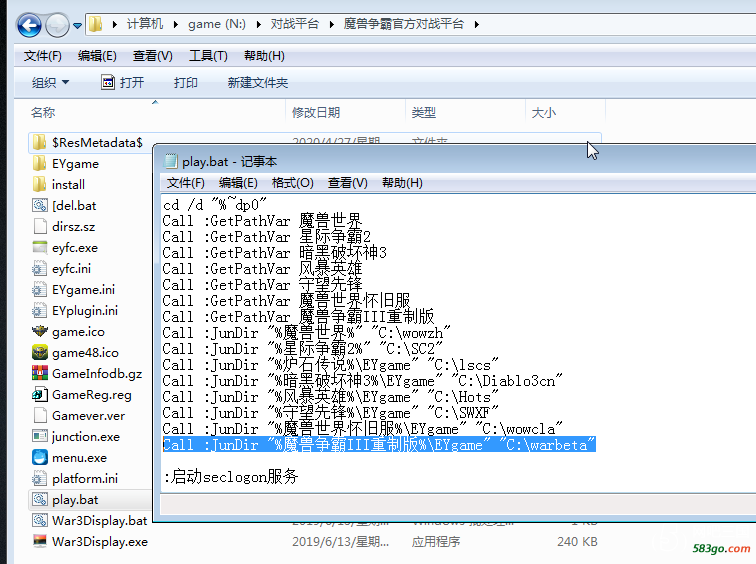This screenshot has height=564, width=756.
Task: Select the GameInfodb.gz archive icon
Action: point(40,373)
